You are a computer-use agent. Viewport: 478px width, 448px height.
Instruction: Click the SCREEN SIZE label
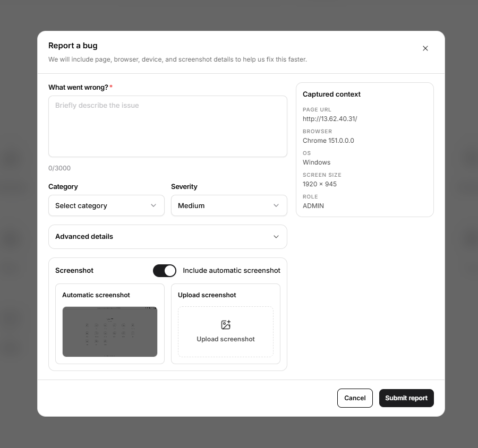click(x=322, y=175)
